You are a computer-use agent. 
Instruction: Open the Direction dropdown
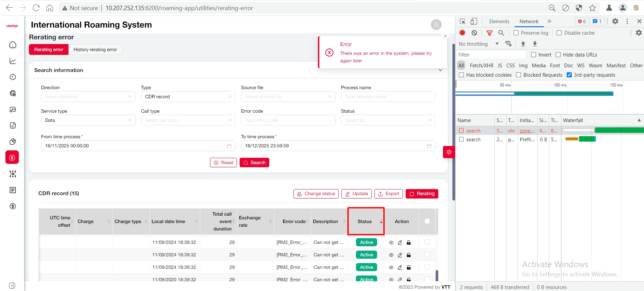(x=88, y=97)
